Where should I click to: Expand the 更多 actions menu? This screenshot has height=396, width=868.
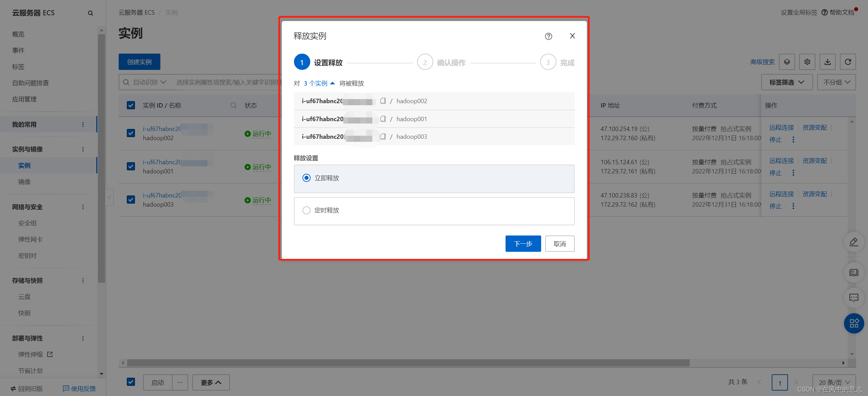click(211, 382)
